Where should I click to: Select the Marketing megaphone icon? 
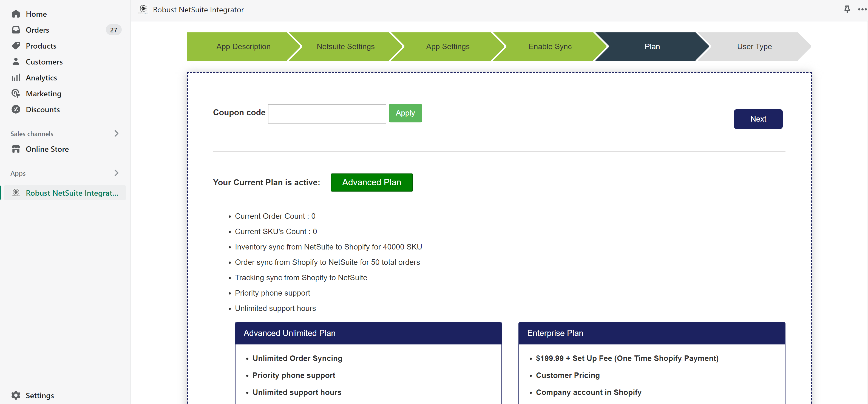(x=16, y=93)
